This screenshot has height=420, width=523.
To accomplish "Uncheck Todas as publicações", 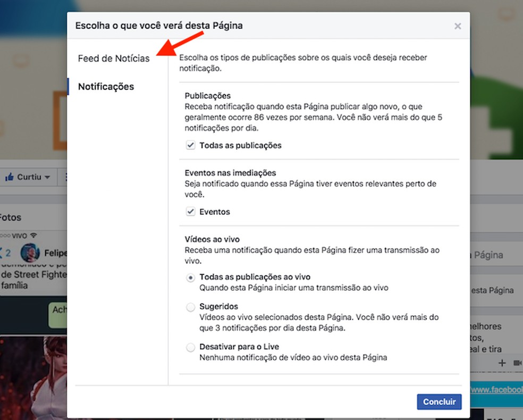I will (190, 145).
